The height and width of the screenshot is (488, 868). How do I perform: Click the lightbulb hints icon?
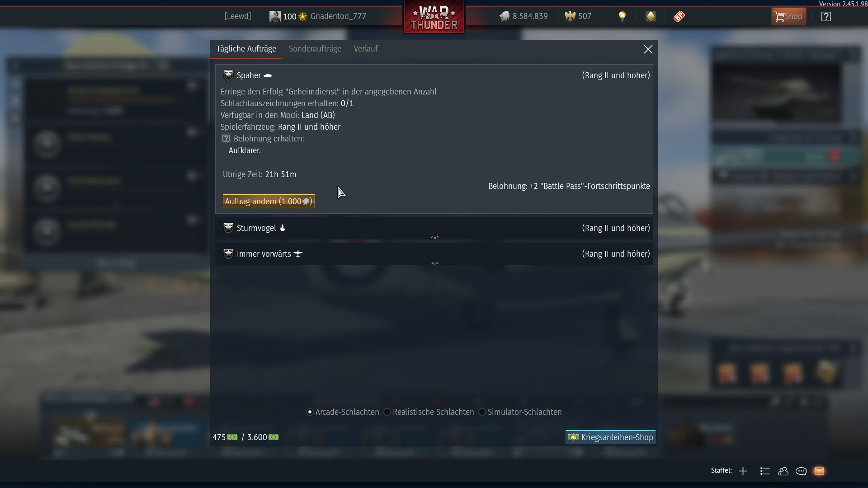click(x=622, y=17)
